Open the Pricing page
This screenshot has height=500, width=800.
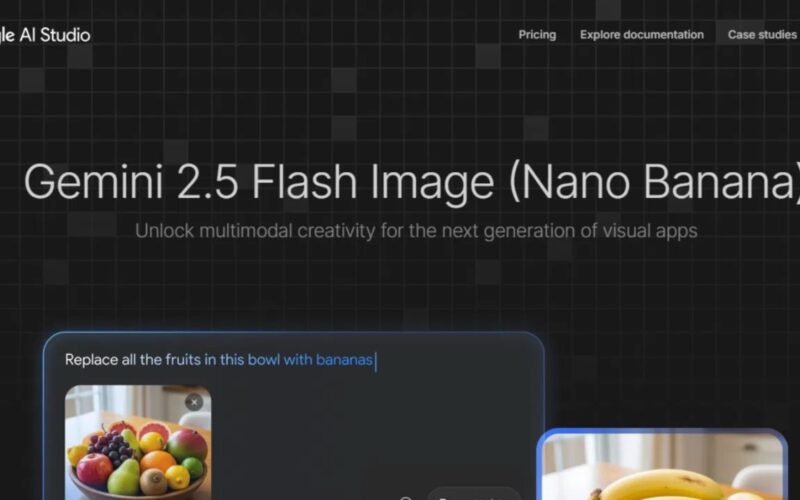coord(537,35)
